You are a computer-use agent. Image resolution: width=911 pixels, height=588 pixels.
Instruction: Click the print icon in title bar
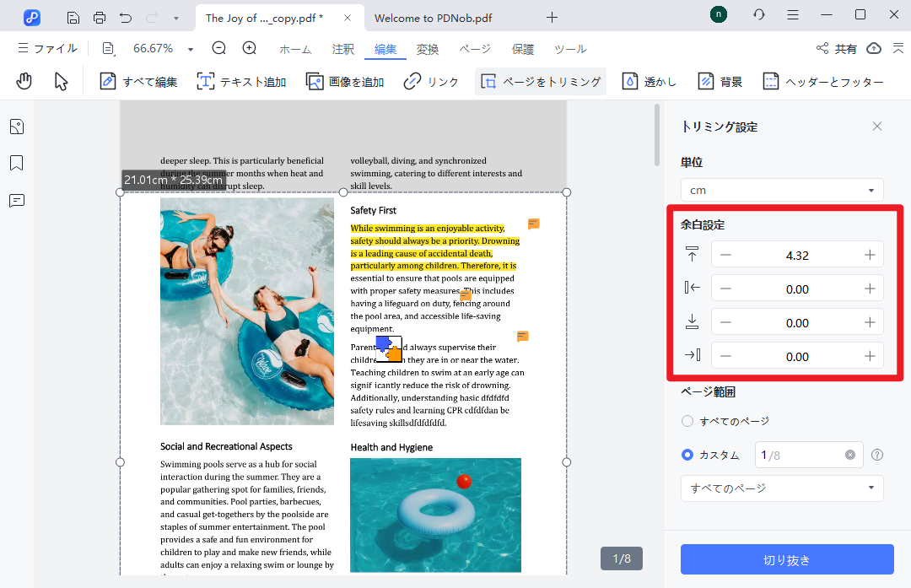[100, 17]
